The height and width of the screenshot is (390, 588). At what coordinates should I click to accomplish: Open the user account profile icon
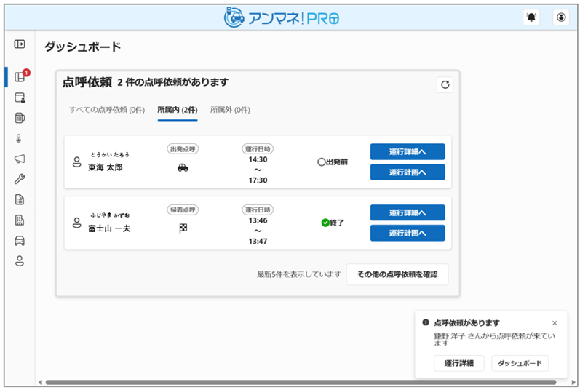pyautogui.click(x=560, y=18)
